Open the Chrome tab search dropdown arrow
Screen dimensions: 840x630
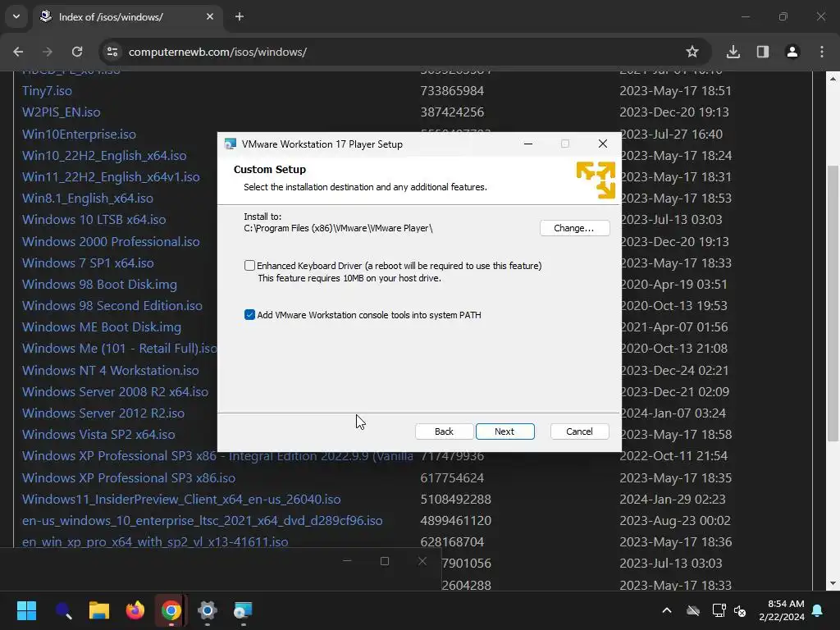click(x=16, y=16)
